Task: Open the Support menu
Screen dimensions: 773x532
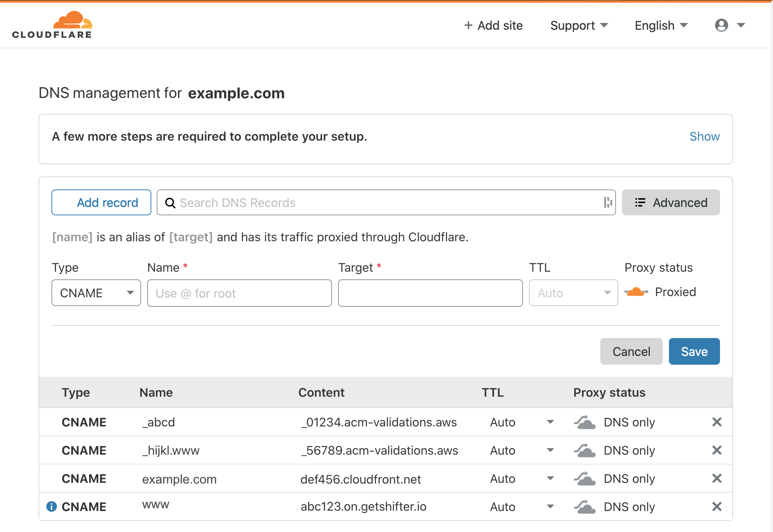Action: 579,26
